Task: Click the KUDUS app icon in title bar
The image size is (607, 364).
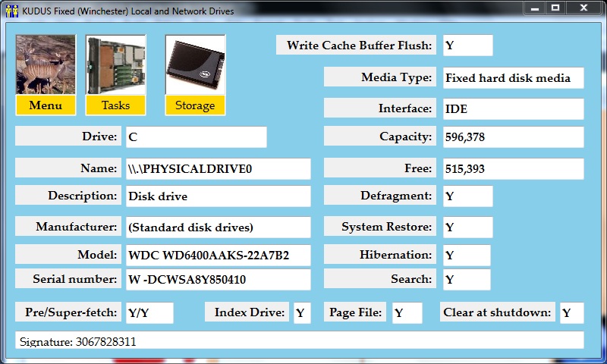Action: 11,11
